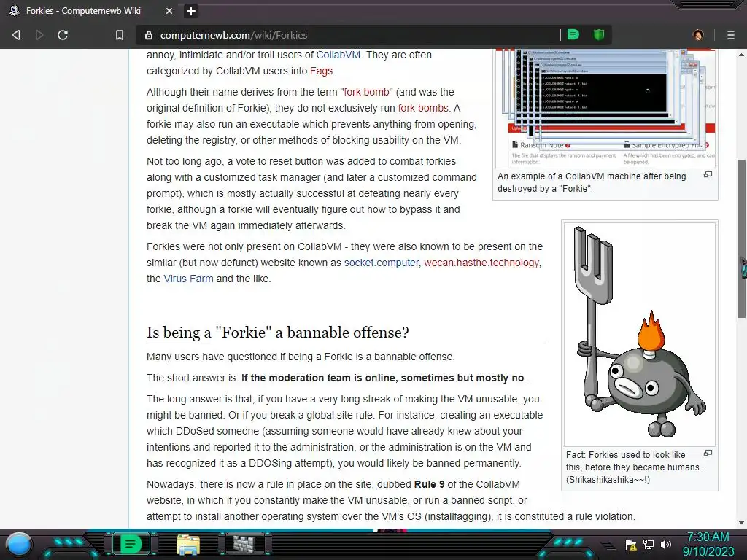Viewport: 747px width, 560px height.
Task: Visit the socket.computer link
Action: point(381,262)
